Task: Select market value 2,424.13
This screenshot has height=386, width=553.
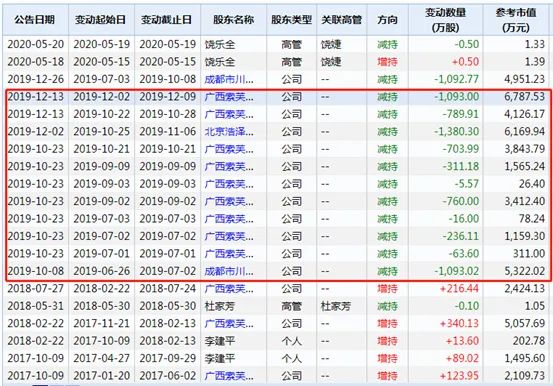Action: click(524, 289)
